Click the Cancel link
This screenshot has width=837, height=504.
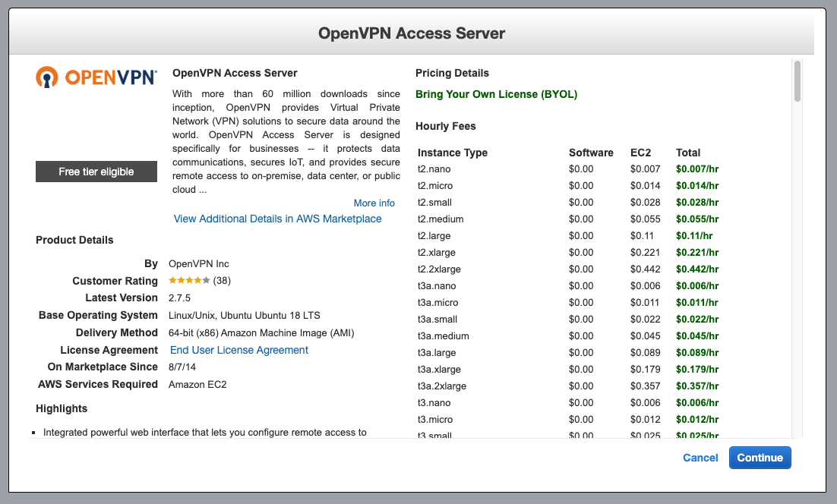[x=700, y=458]
